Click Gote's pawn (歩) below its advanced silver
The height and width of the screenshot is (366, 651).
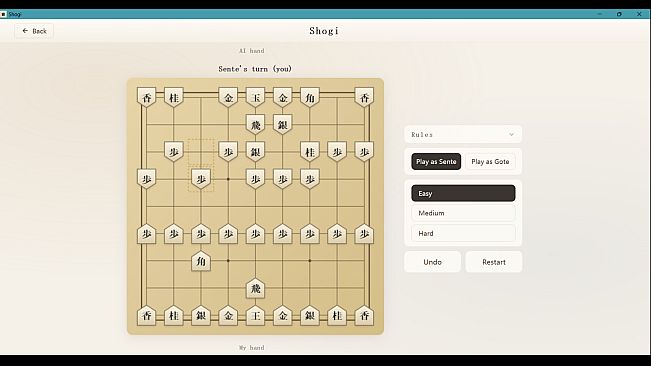pos(255,179)
